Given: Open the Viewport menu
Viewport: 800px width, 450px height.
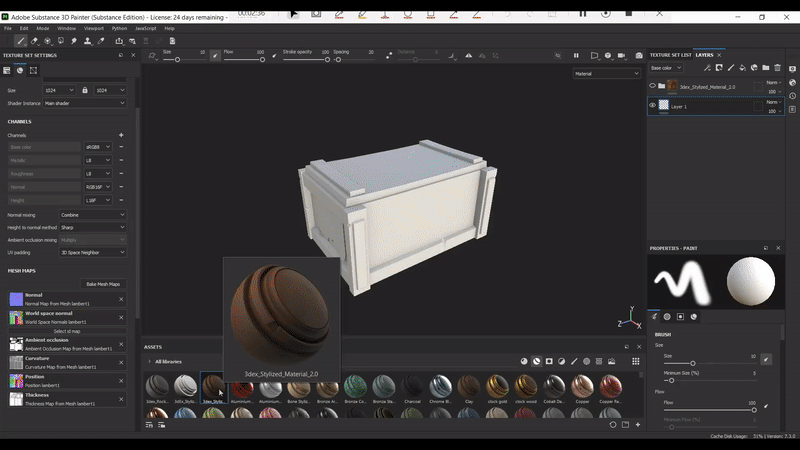Looking at the screenshot, I should click(x=93, y=28).
